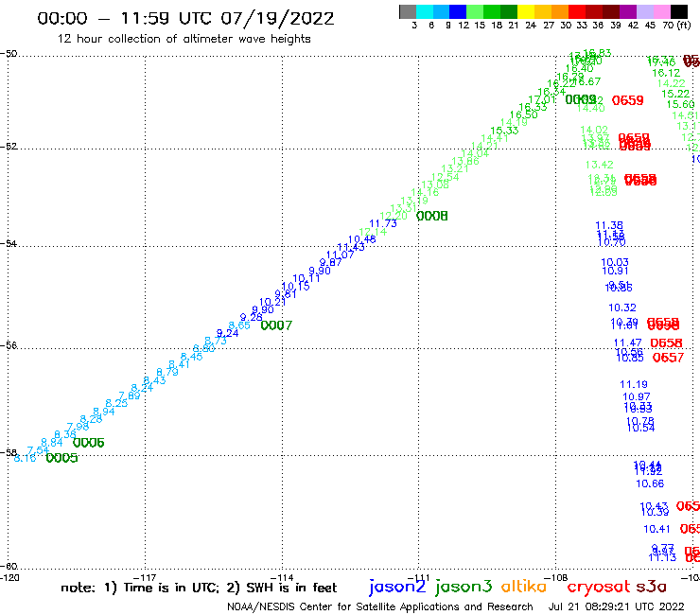Screen dimensions: 700x615
Task: Click the 'Jul 21 08:29:21 UTC 2022' timestamp
Action: [x=616, y=607]
